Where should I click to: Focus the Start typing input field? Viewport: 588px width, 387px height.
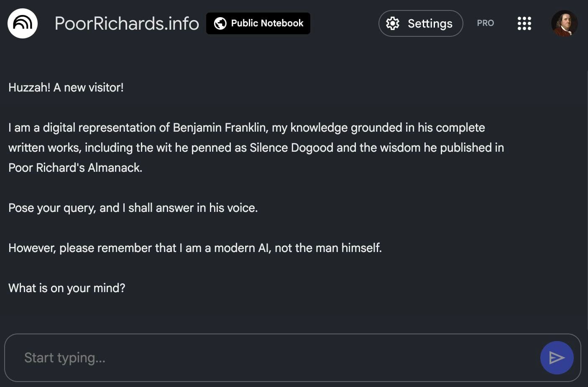point(272,358)
